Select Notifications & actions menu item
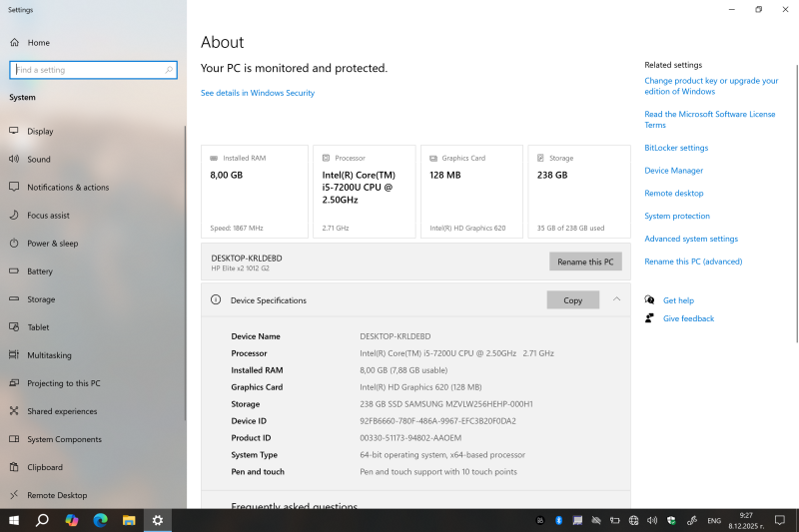Image resolution: width=799 pixels, height=532 pixels. [x=68, y=187]
